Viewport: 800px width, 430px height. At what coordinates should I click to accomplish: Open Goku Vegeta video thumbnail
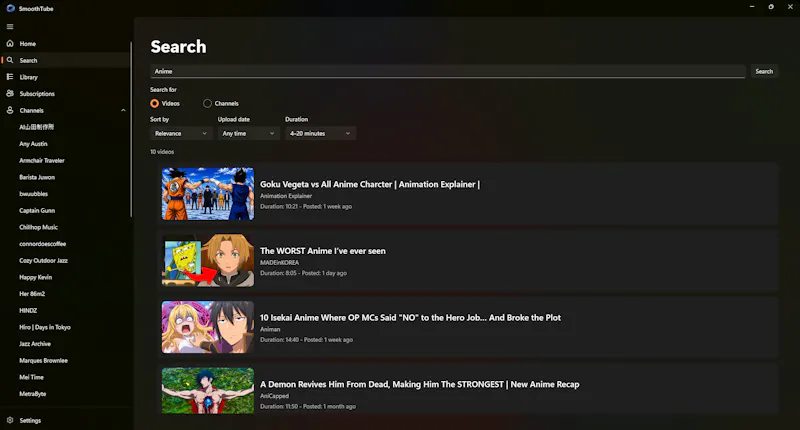[x=208, y=194]
